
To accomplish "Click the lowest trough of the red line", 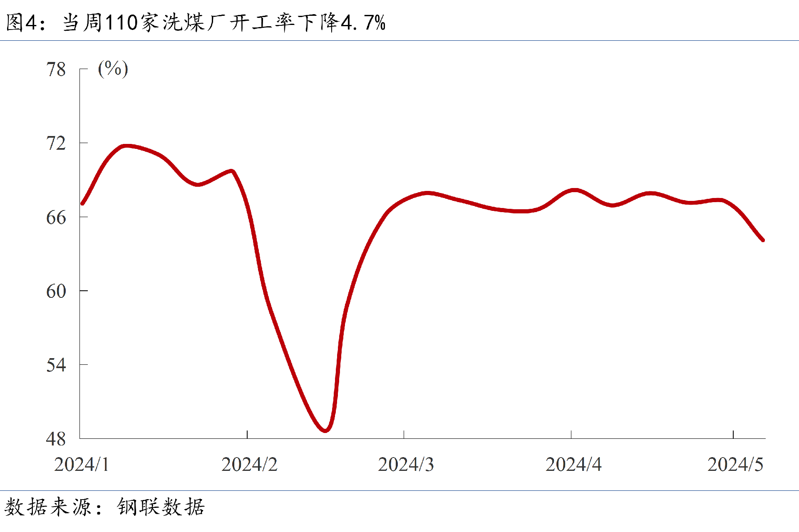I will click(x=325, y=430).
